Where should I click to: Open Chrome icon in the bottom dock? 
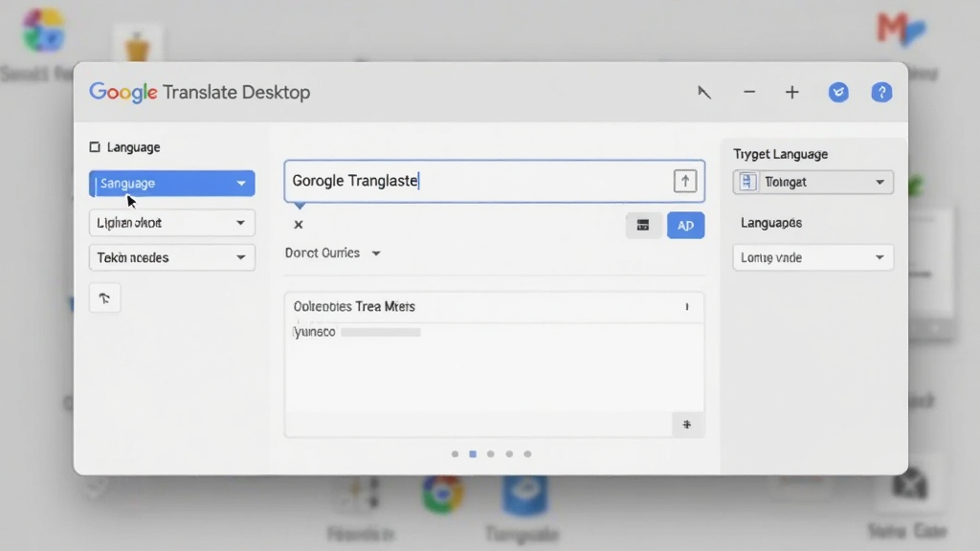(x=442, y=494)
